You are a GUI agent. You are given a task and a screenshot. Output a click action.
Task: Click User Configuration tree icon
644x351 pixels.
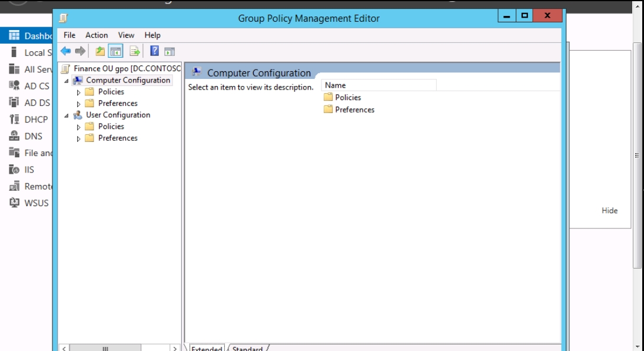(78, 115)
